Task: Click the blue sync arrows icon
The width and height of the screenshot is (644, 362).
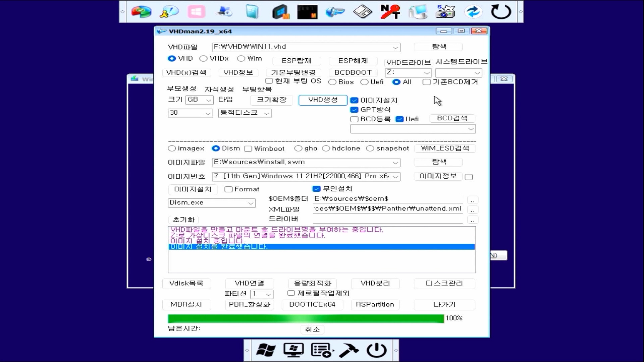Action: pyautogui.click(x=473, y=12)
